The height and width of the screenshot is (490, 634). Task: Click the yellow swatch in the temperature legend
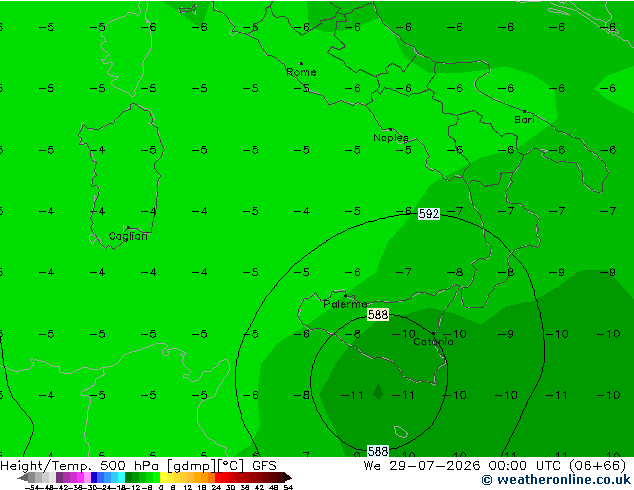[163, 477]
